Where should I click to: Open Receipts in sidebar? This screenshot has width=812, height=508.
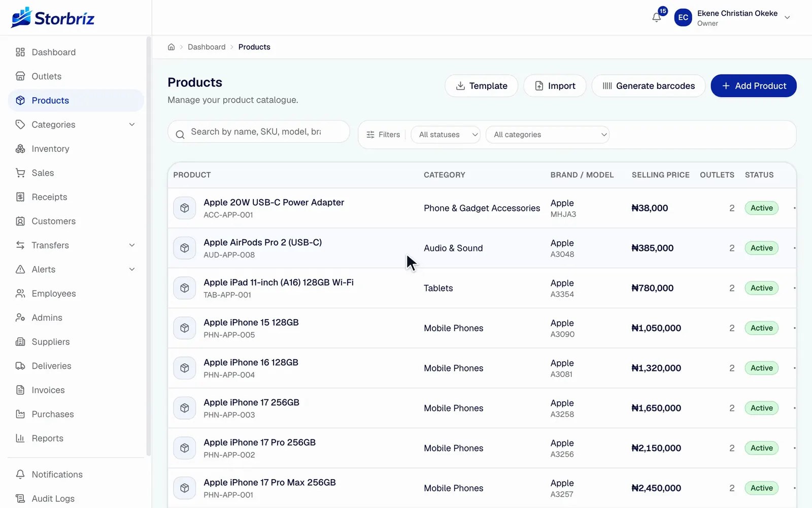point(76,197)
